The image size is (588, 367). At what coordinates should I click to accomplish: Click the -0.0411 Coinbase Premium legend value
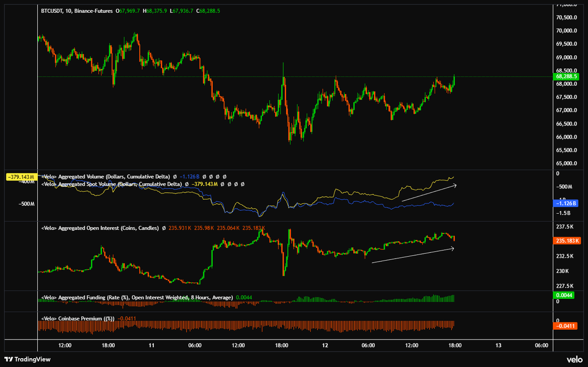[x=127, y=318]
